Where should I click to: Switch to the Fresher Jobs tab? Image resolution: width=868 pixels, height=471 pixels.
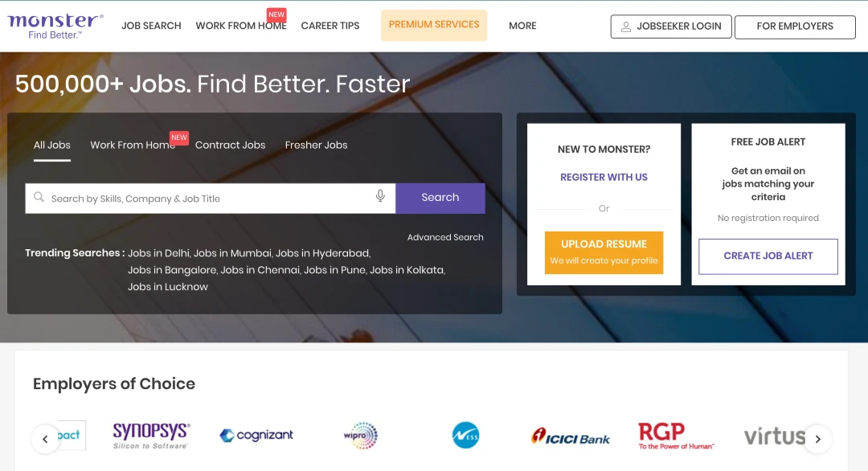click(x=316, y=145)
